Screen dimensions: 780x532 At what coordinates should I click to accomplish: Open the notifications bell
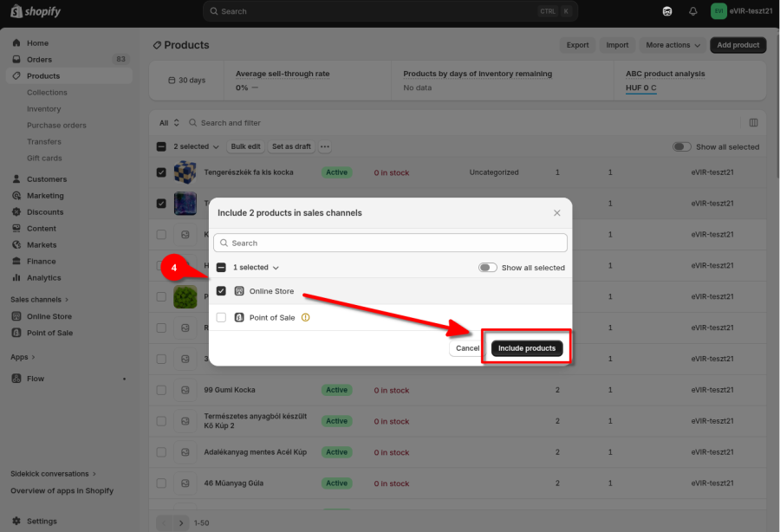point(693,11)
